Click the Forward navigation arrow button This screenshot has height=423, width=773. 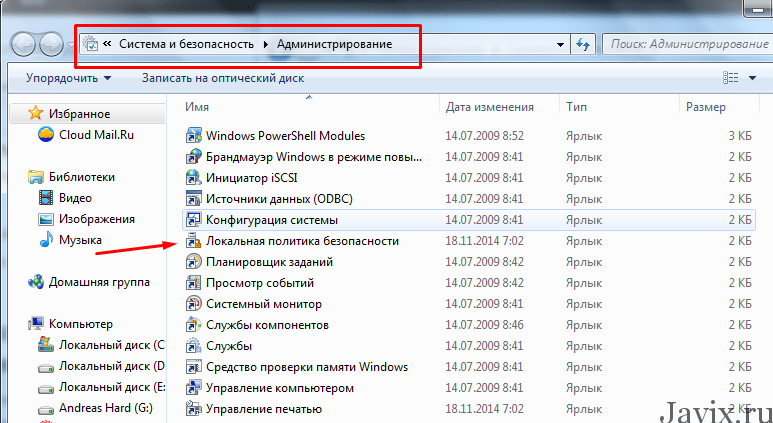[x=51, y=45]
